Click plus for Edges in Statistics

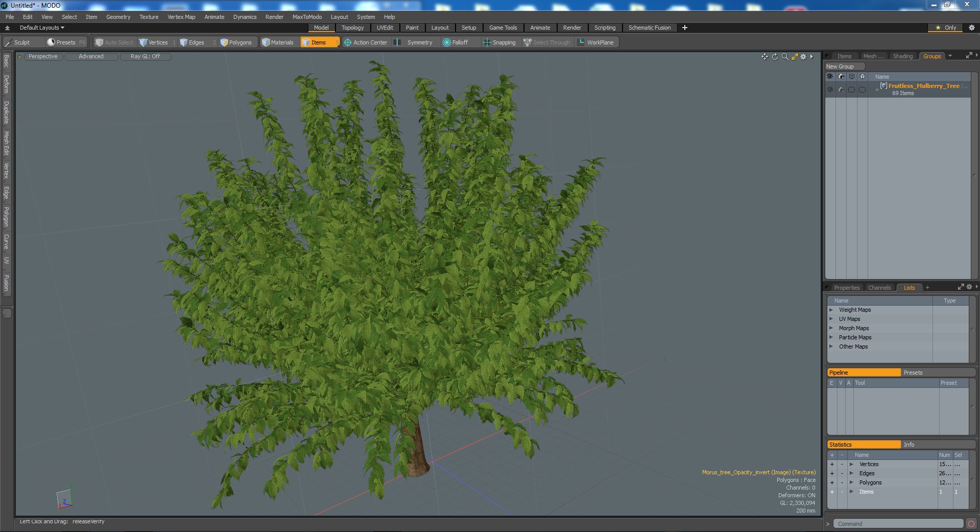tap(832, 473)
